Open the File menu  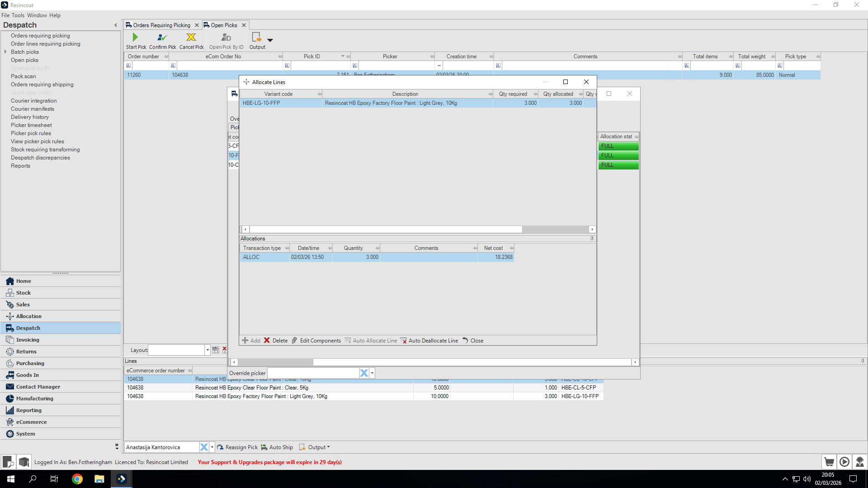5,15
